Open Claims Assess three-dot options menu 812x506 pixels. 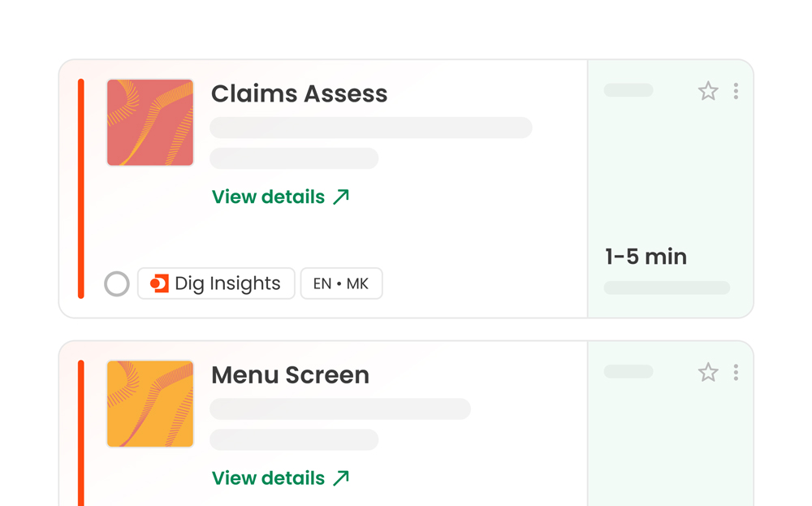point(736,91)
